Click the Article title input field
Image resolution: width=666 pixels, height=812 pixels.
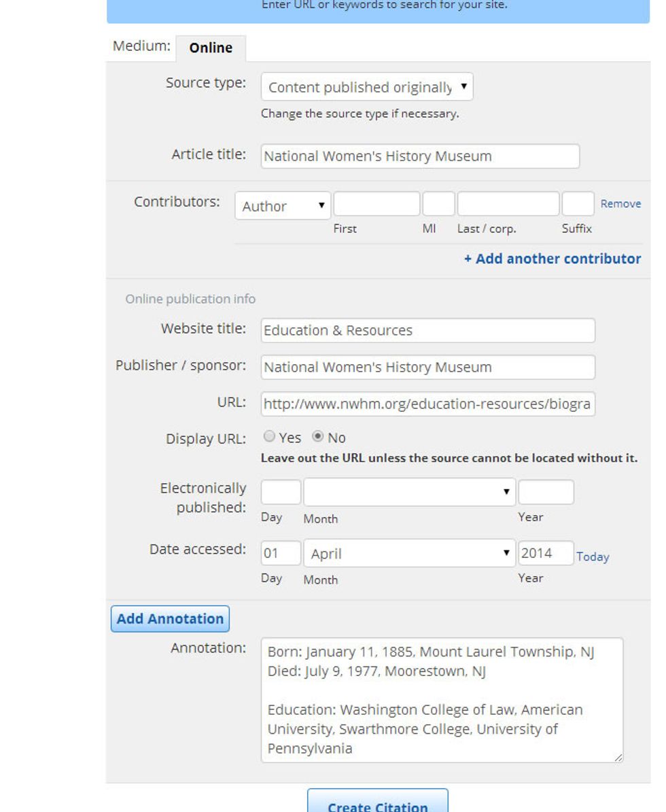pos(419,156)
